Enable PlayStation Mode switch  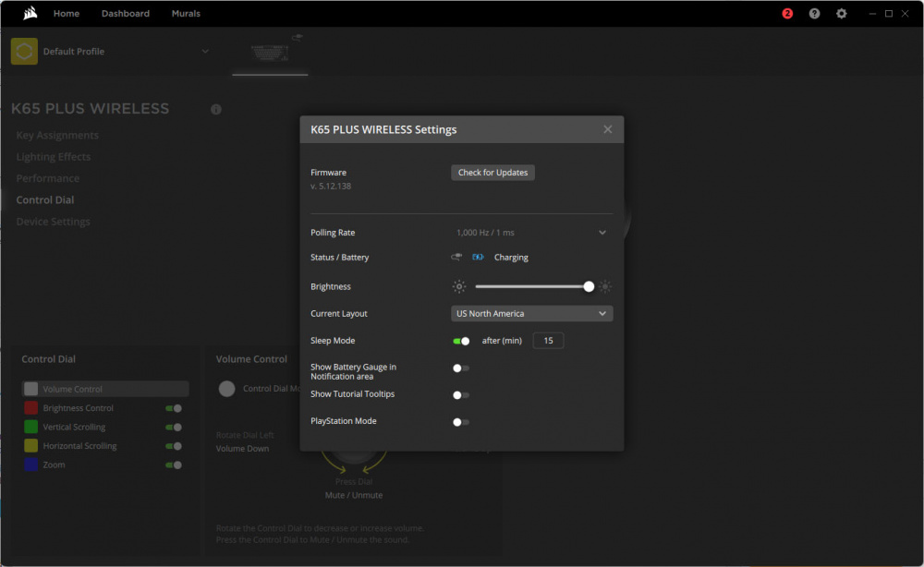461,422
